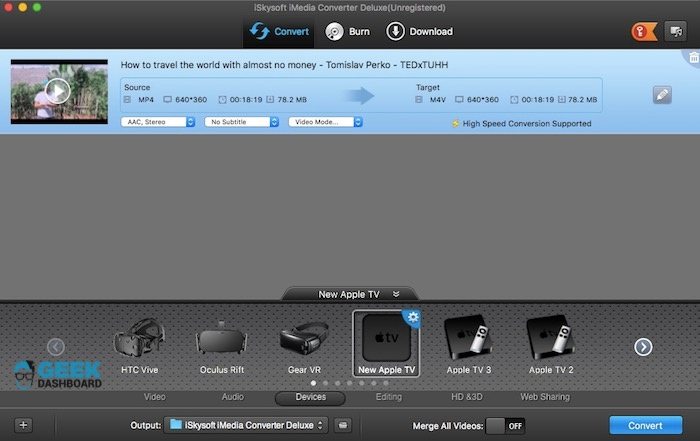This screenshot has width=700, height=441.
Task: Select the Gear VR device preset
Action: point(304,345)
